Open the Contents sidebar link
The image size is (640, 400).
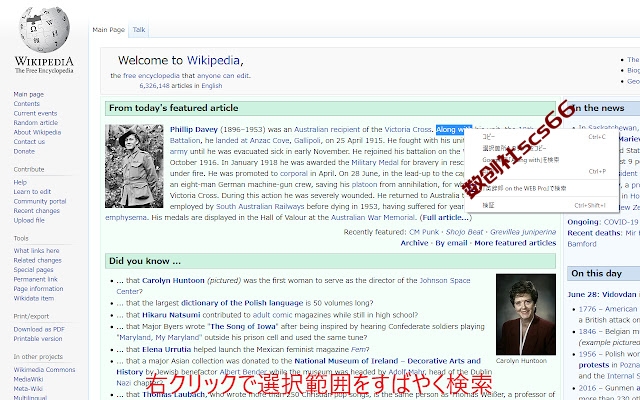click(x=27, y=104)
